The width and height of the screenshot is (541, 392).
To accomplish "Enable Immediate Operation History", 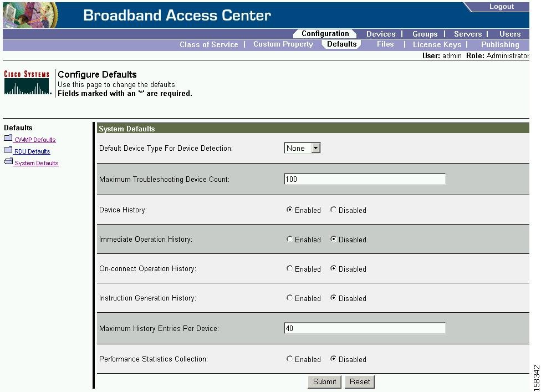I will (x=289, y=239).
